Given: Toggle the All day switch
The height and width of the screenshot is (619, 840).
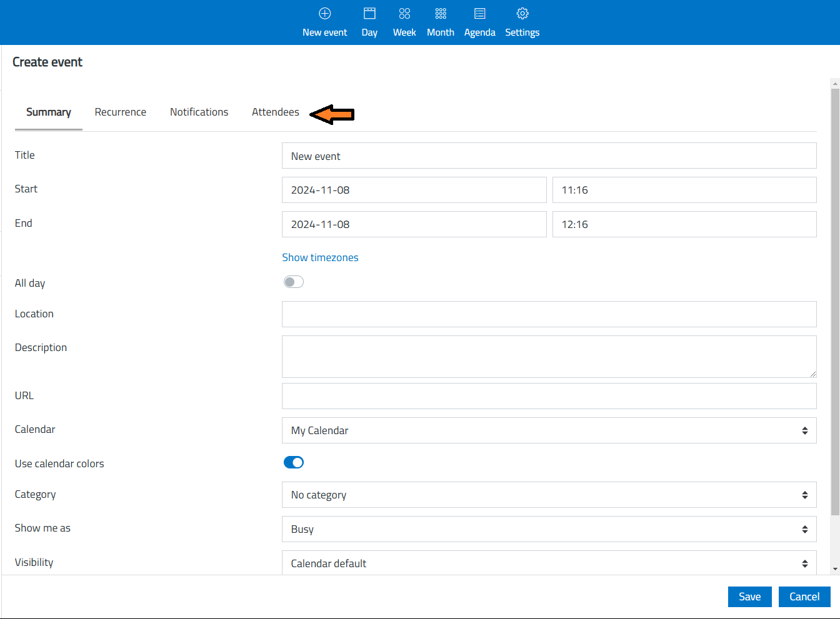Looking at the screenshot, I should pyautogui.click(x=294, y=282).
